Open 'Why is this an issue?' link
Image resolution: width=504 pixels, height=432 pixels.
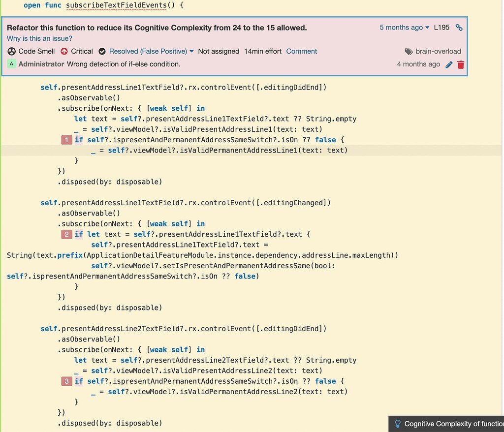click(39, 38)
